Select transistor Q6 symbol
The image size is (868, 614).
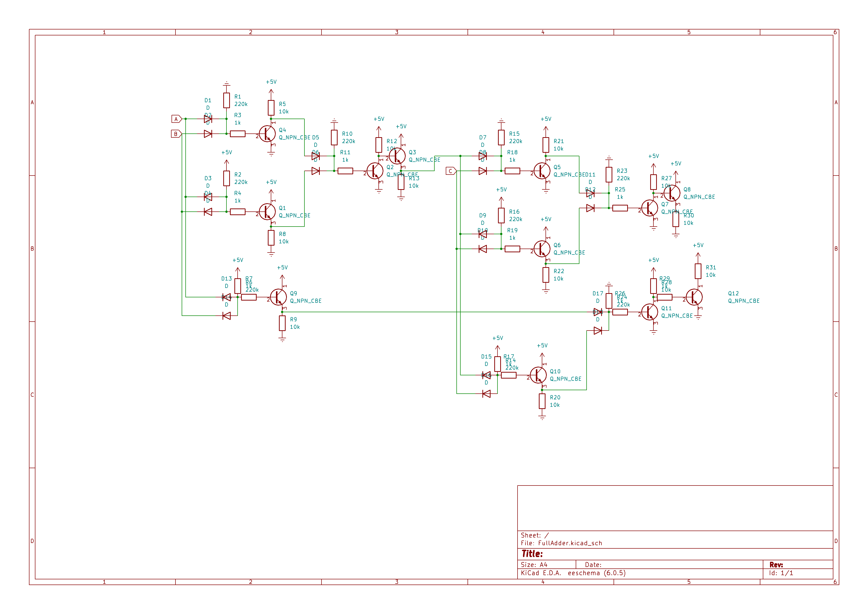pyautogui.click(x=542, y=249)
